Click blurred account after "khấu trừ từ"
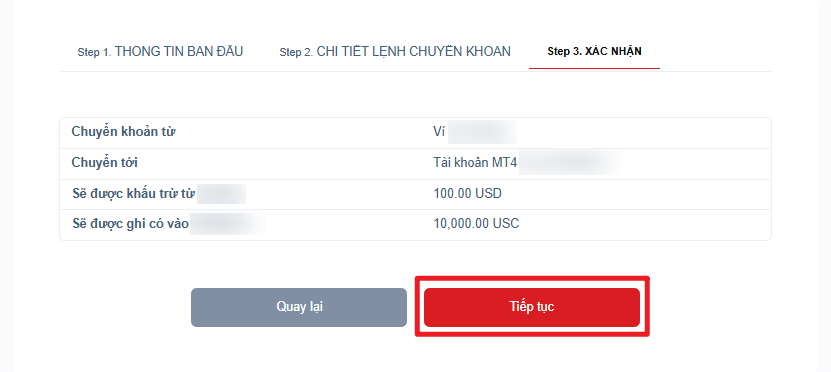 pyautogui.click(x=222, y=193)
